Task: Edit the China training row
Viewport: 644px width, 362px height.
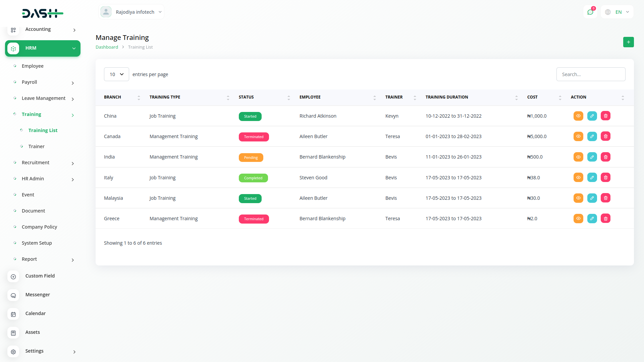Action: click(592, 116)
